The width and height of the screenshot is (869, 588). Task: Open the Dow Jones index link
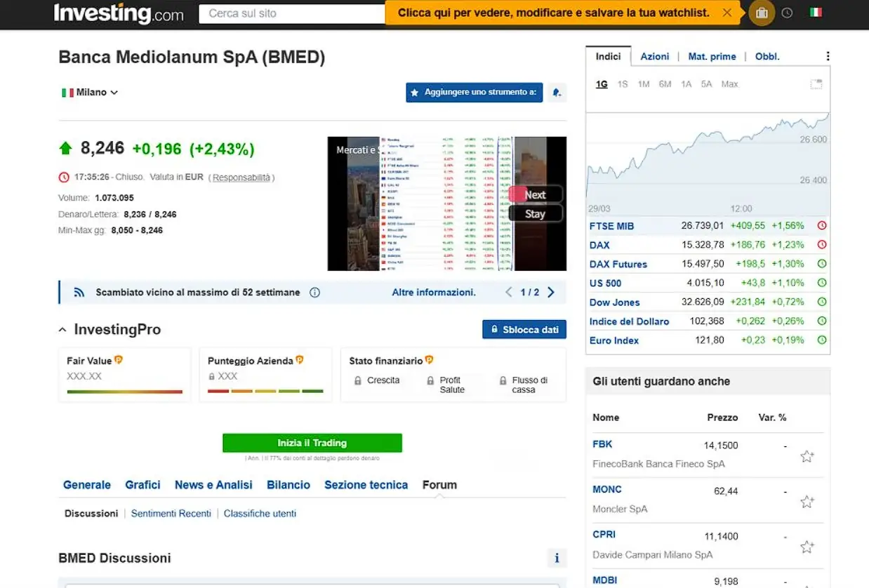[x=615, y=302]
